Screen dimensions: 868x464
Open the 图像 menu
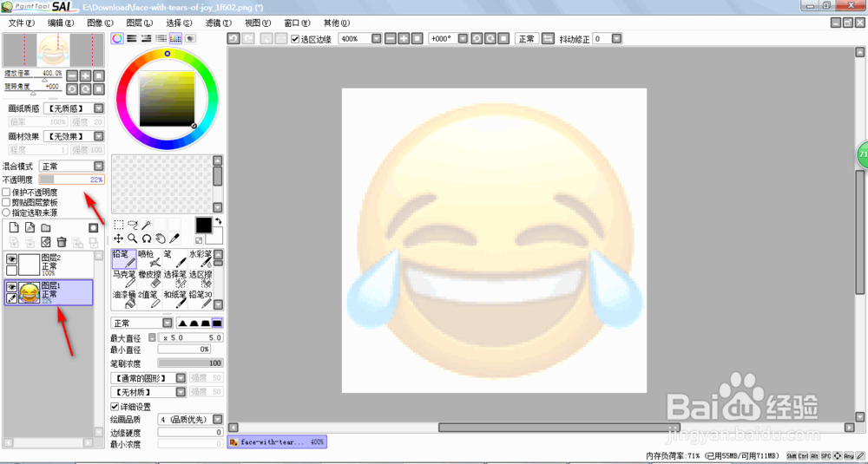point(100,23)
